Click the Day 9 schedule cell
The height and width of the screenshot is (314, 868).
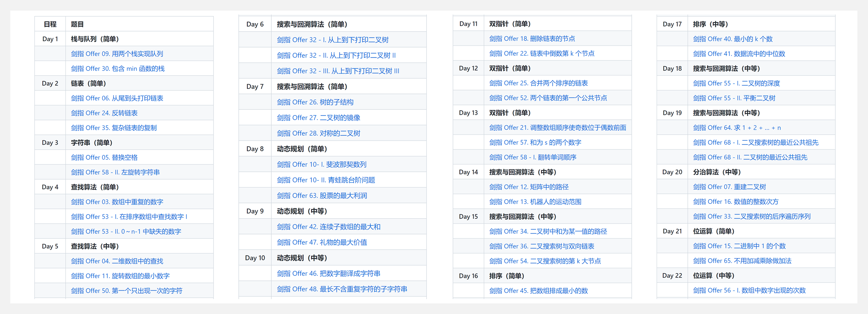click(x=255, y=211)
